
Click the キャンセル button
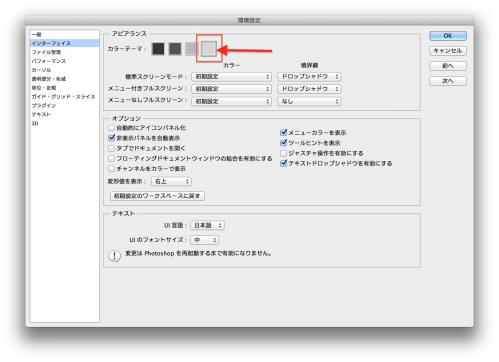pyautogui.click(x=448, y=51)
